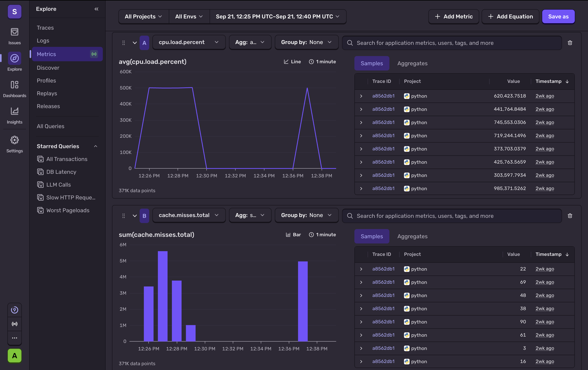Sort metric A samples by Timestamp
This screenshot has width=588, height=370.
coord(552,81)
